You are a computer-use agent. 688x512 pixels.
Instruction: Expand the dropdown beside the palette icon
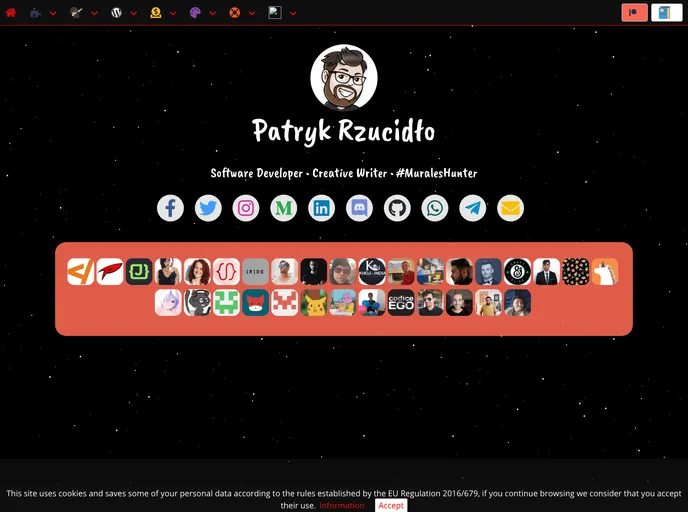[x=213, y=13]
